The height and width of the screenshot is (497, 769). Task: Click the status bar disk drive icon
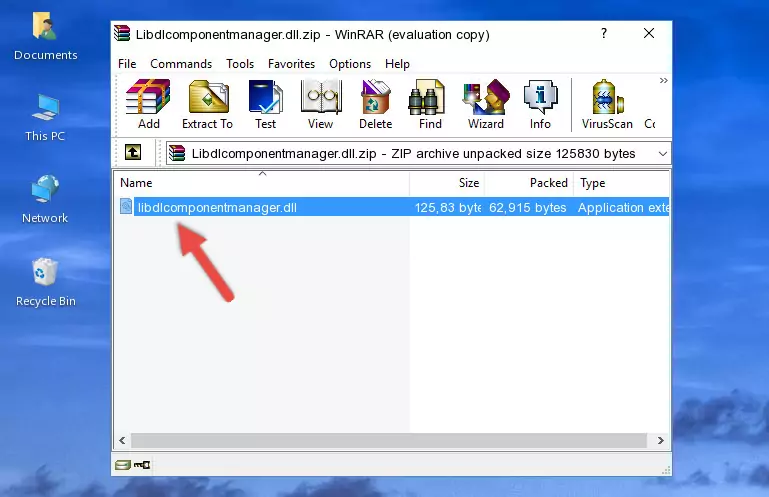coord(123,465)
